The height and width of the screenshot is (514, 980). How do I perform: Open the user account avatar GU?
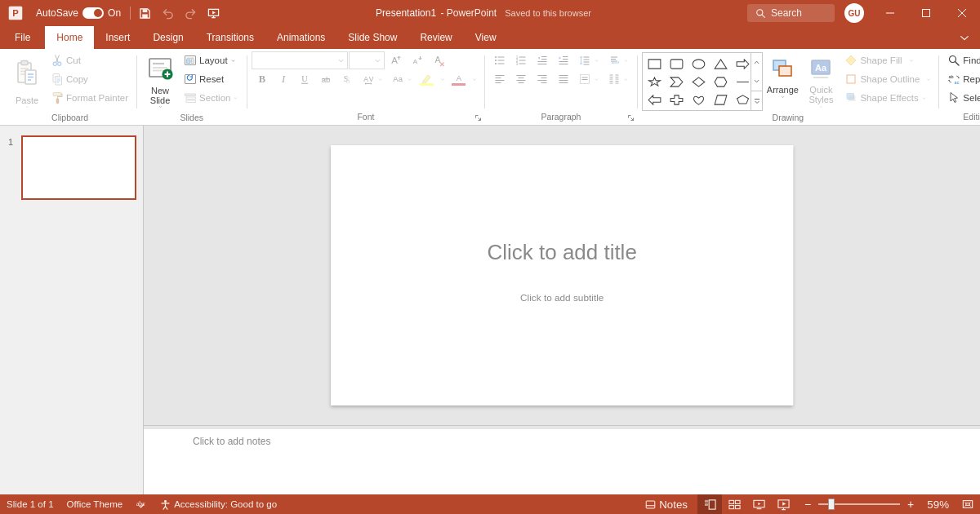854,13
